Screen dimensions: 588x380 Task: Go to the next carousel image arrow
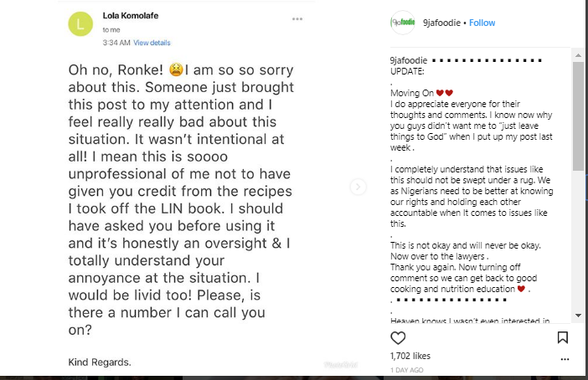point(358,187)
